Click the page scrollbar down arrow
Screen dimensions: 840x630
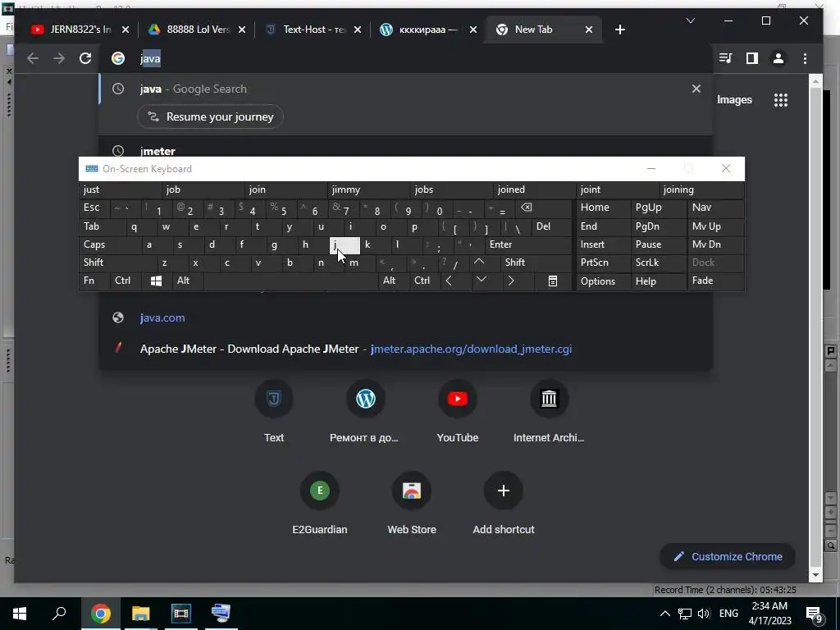pyautogui.click(x=815, y=575)
